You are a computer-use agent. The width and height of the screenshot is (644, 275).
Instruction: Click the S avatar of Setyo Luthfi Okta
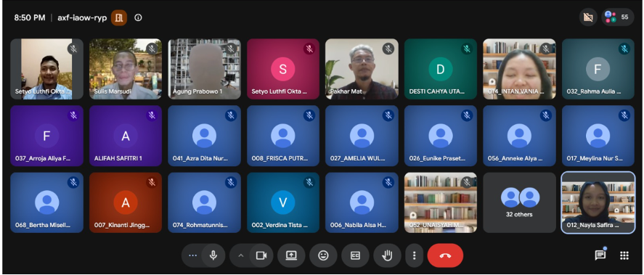pyautogui.click(x=283, y=69)
